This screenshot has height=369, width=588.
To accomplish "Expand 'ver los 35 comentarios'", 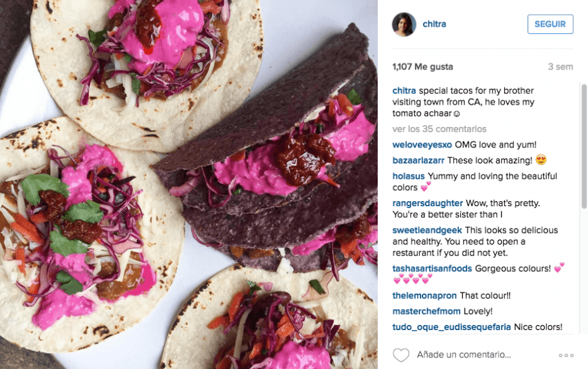I will coord(439,129).
